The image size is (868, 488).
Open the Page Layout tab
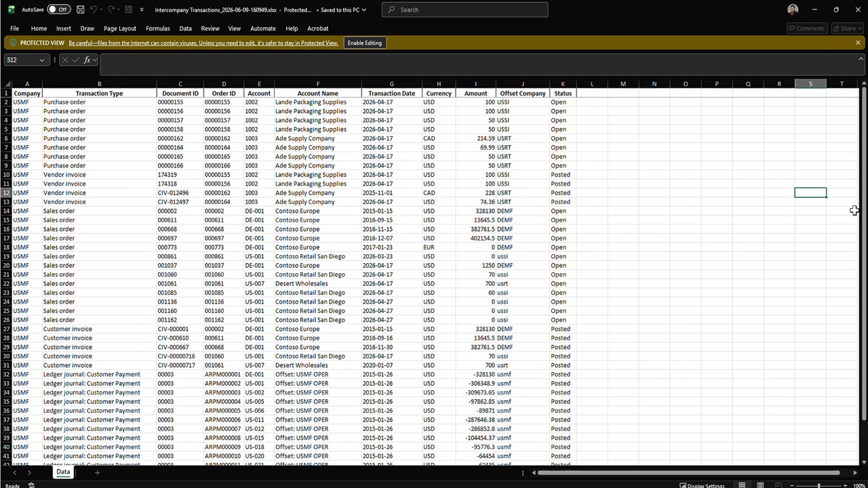pos(120,28)
